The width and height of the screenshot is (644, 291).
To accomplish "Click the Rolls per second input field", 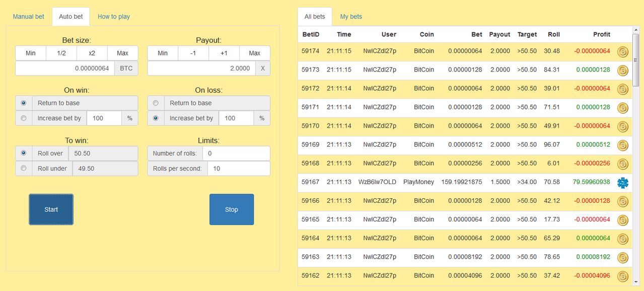I will [x=238, y=168].
